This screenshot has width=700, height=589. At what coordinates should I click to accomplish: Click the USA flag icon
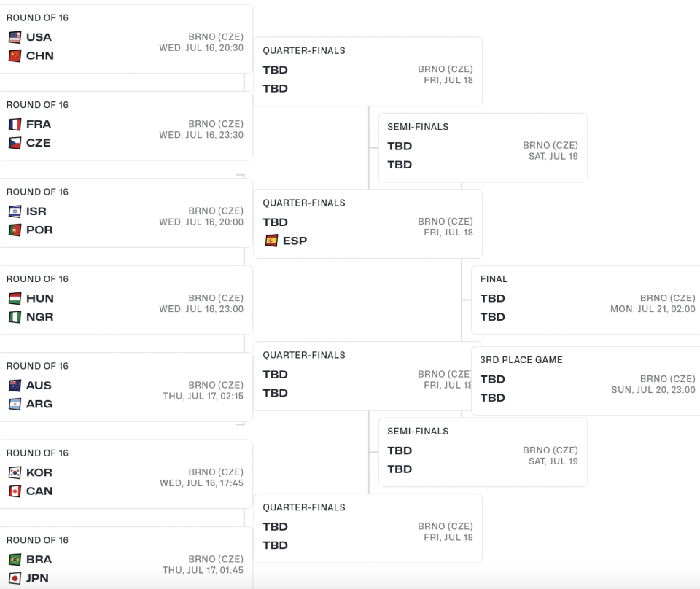pos(15,37)
